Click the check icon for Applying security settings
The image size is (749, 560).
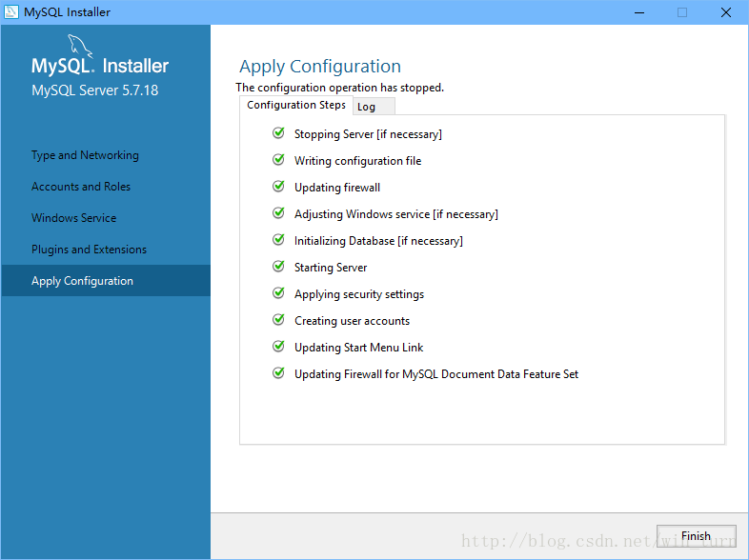click(278, 294)
